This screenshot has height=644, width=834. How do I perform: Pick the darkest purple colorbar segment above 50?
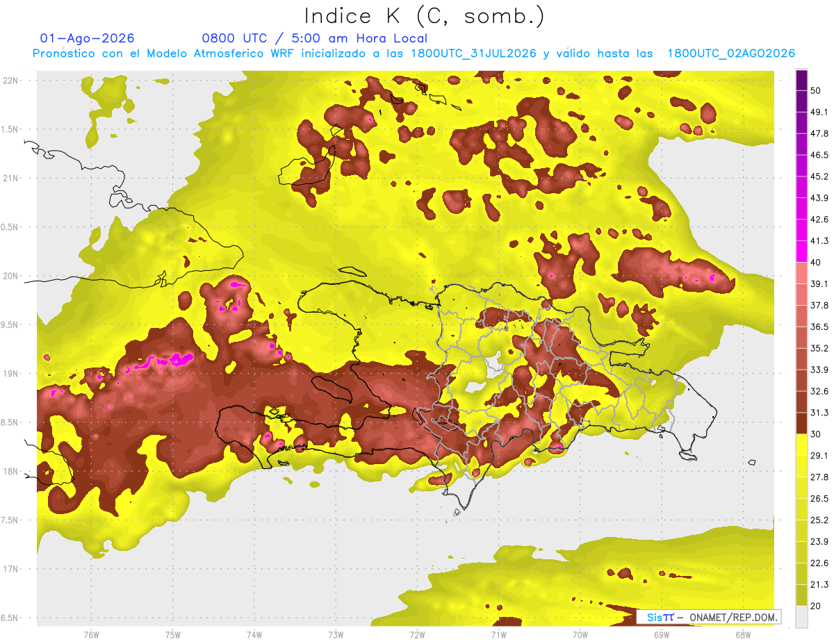[x=801, y=80]
